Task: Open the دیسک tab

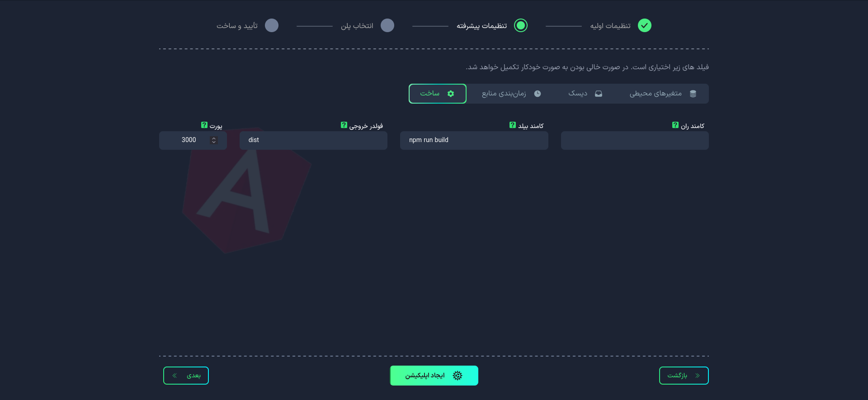Action: 585,94
